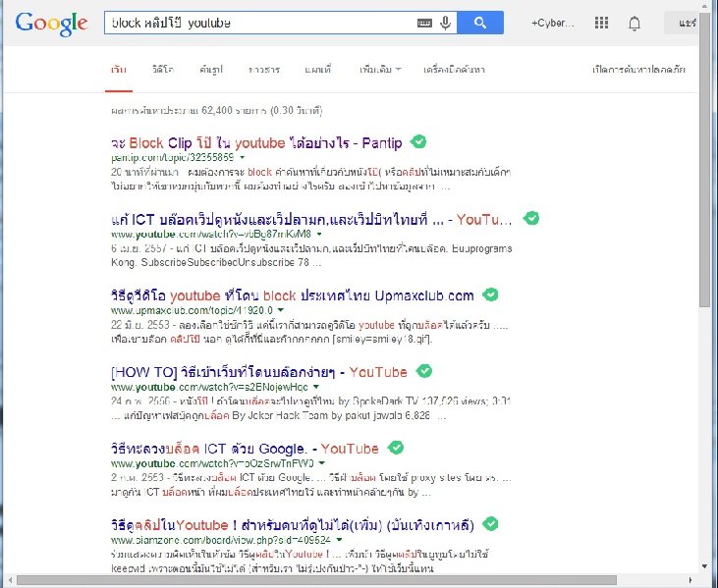Click the vertical scrollbar thumb
Screen dimensions: 718x588
(704, 158)
